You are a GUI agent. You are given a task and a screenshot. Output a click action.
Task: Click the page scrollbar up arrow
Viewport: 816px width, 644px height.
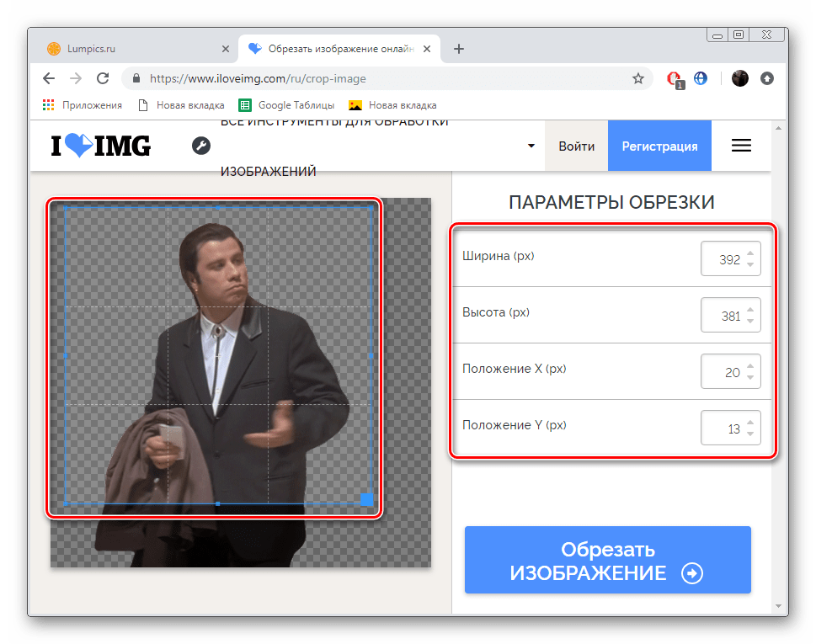click(x=778, y=128)
